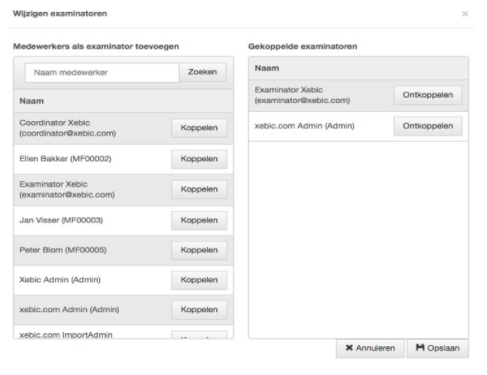
Task: Select xebic.com ImportAdmin row text
Action: click(x=66, y=335)
